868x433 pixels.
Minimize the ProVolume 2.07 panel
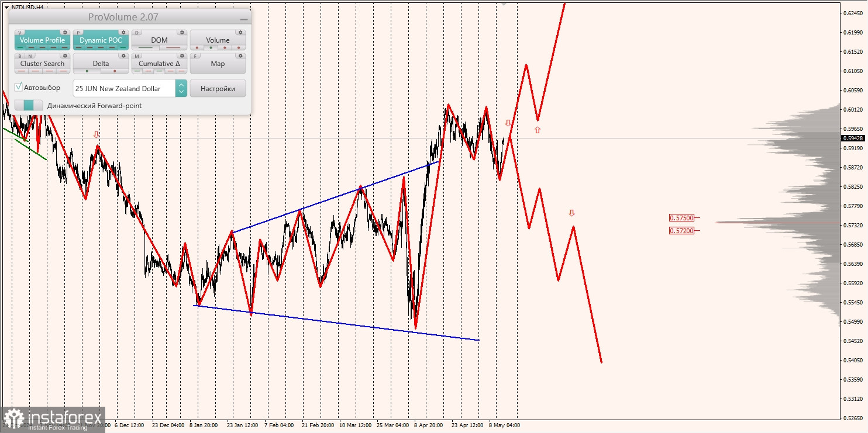244,19
